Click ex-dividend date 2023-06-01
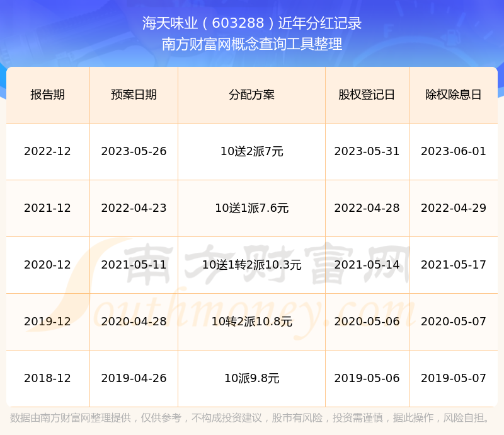 (x=453, y=151)
